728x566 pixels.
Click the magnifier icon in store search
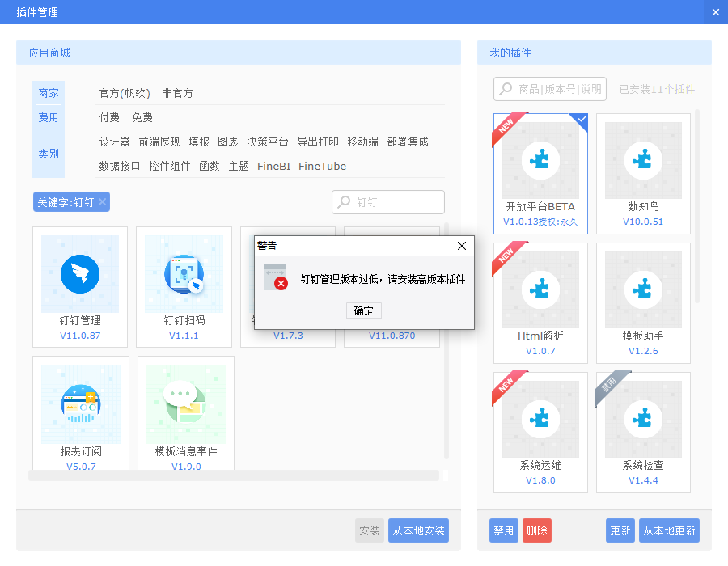[344, 202]
